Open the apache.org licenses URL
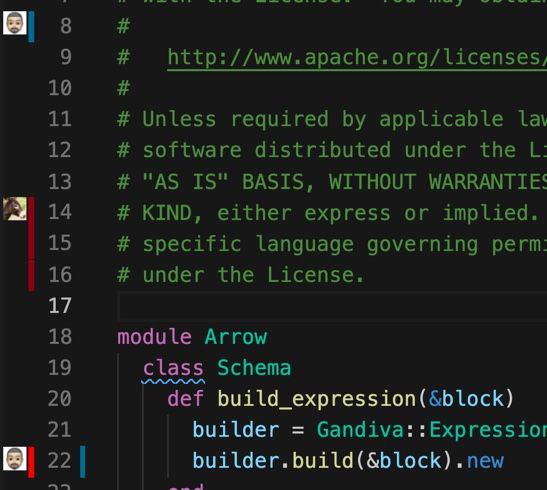This screenshot has width=547, height=490. [x=357, y=57]
